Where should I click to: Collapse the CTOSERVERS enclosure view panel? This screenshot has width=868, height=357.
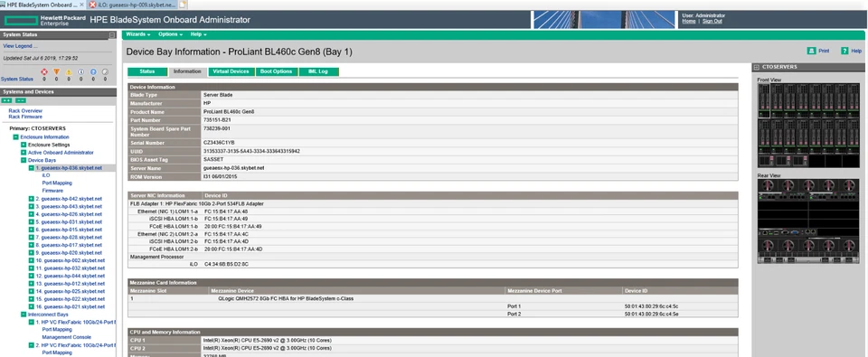click(757, 67)
